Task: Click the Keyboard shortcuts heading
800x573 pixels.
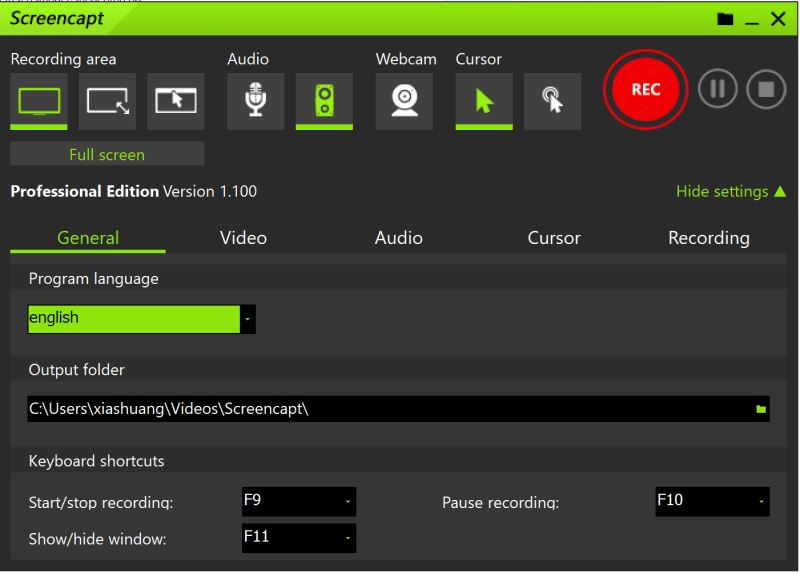Action: point(96,461)
